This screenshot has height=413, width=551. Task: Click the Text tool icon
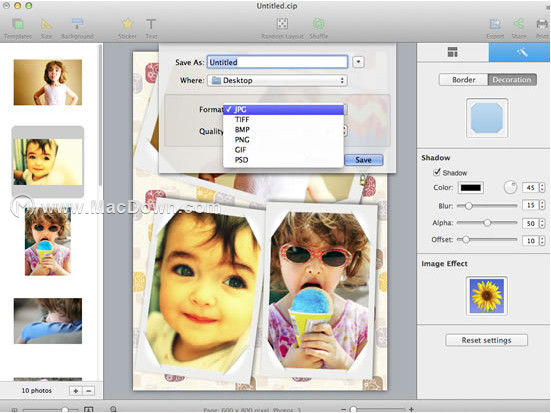[151, 24]
